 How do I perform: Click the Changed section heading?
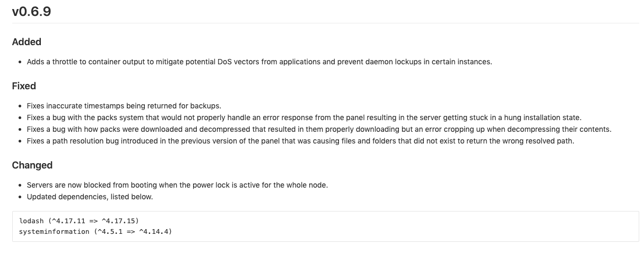[32, 165]
